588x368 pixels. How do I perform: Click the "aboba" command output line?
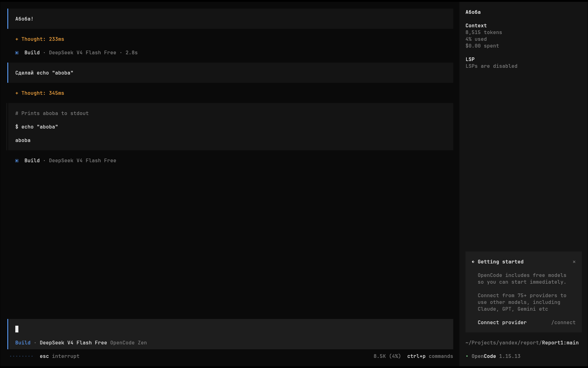pos(23,140)
